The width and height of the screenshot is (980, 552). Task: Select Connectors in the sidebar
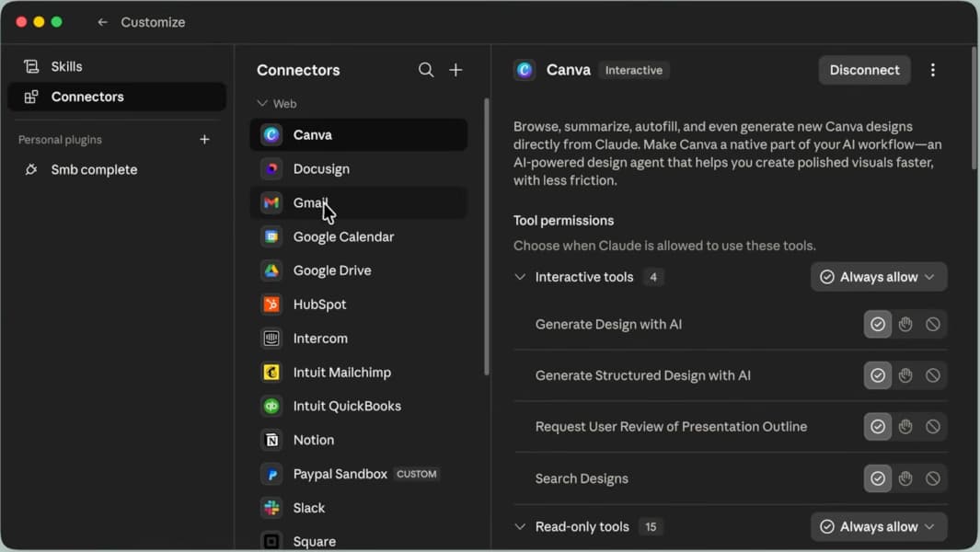tap(116, 97)
